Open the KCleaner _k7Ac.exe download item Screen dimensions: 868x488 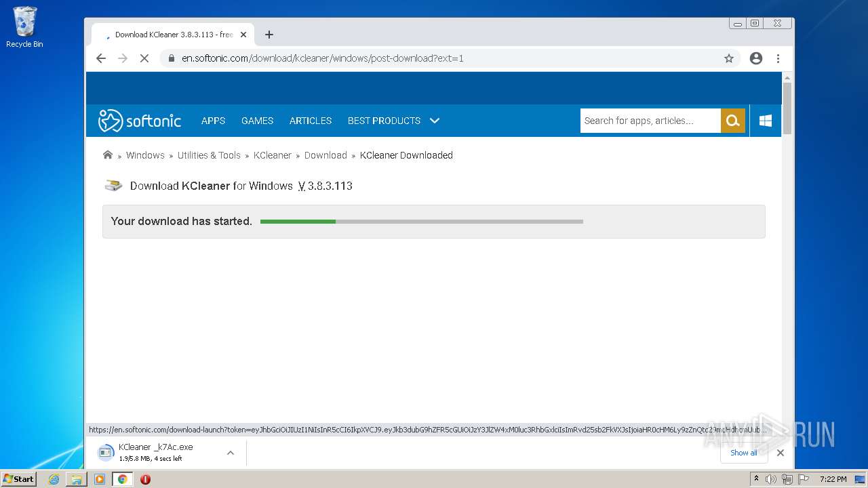(155, 453)
